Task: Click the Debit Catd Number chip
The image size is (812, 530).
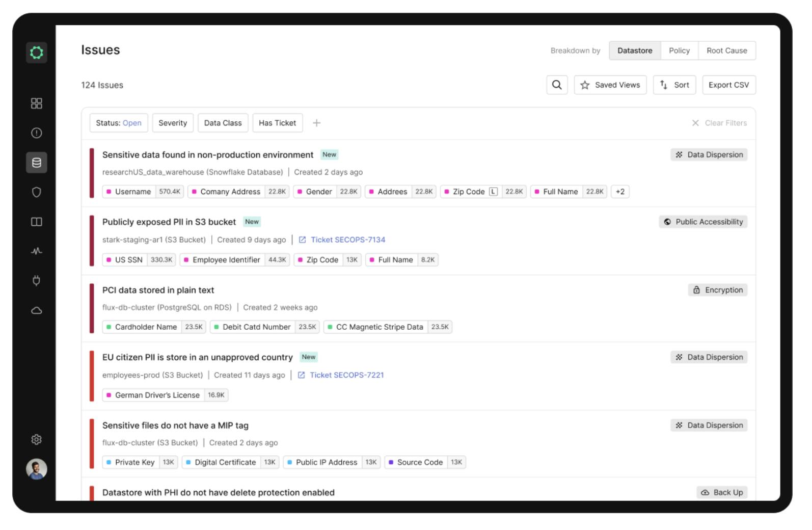Action: click(265, 327)
